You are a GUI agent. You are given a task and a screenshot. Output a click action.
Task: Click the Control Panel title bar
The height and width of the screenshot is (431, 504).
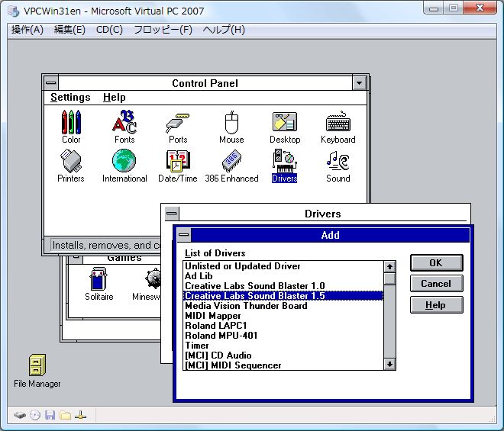pos(205,83)
